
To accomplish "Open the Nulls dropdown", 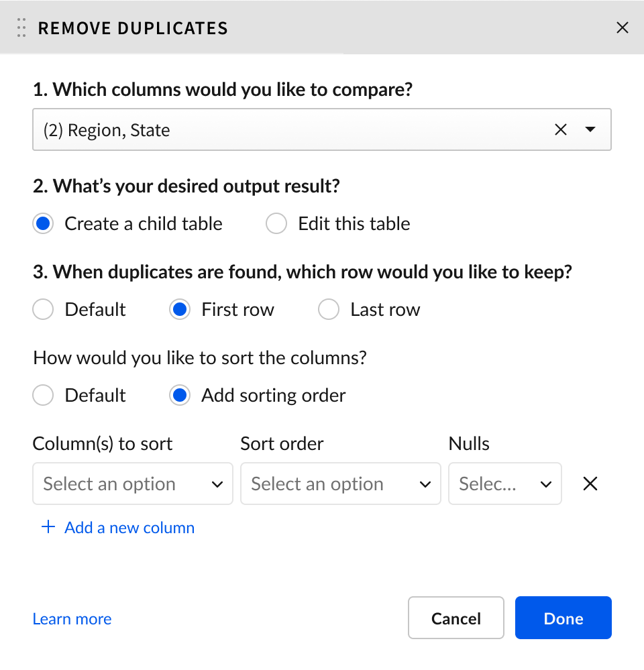I will 504,484.
